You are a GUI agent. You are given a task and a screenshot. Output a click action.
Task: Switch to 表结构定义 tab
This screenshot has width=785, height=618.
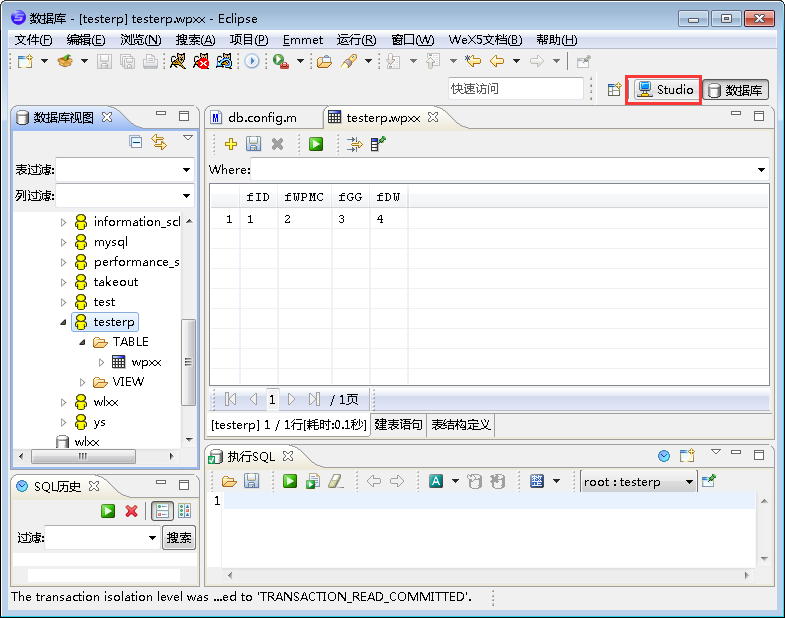[461, 425]
